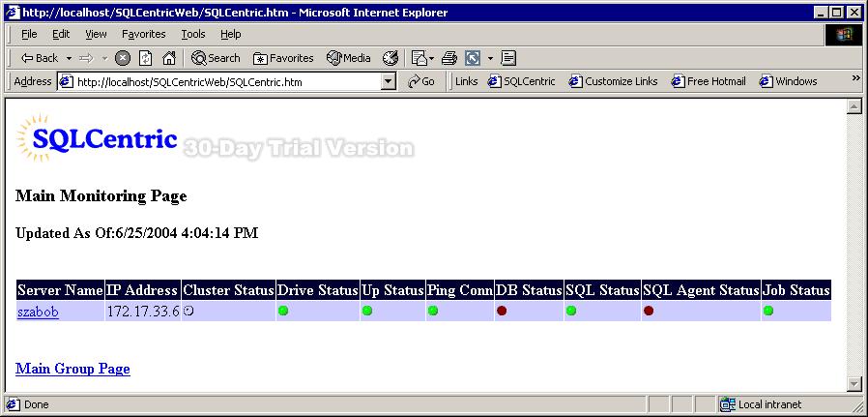This screenshot has width=868, height=417.
Task: Click the green Job Status indicator
Action: pos(768,311)
